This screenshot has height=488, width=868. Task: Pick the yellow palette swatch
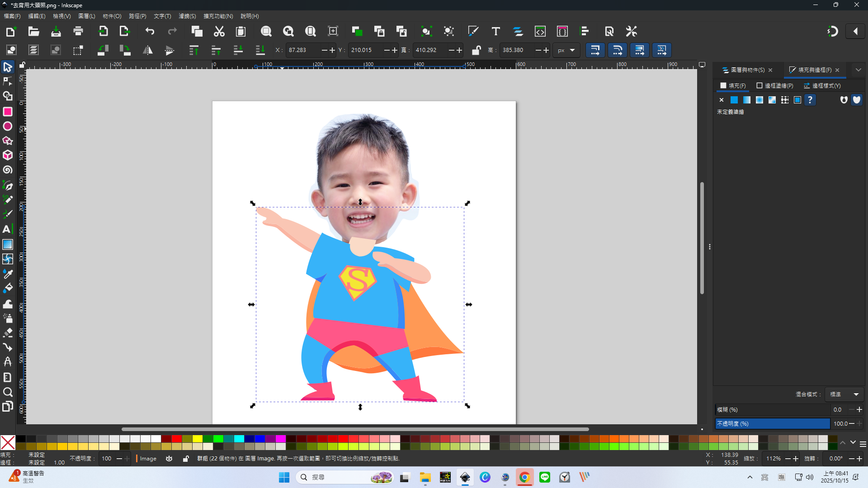197,439
